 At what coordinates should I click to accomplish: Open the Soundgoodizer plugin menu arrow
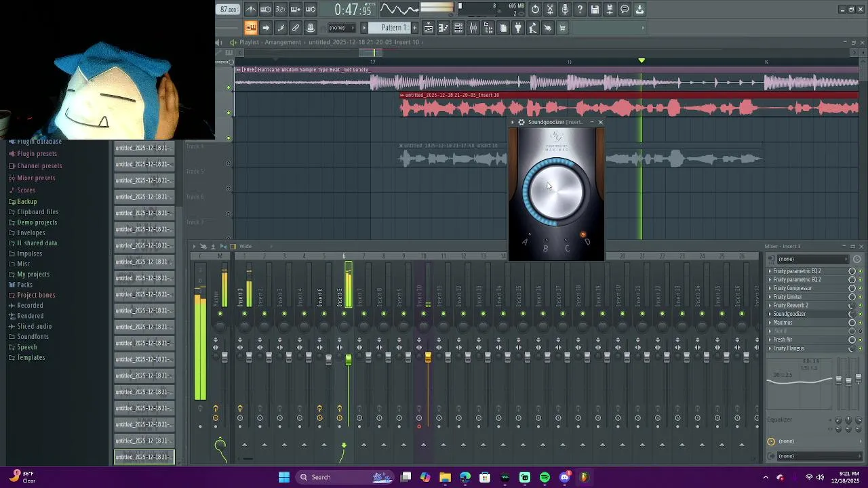(x=513, y=122)
